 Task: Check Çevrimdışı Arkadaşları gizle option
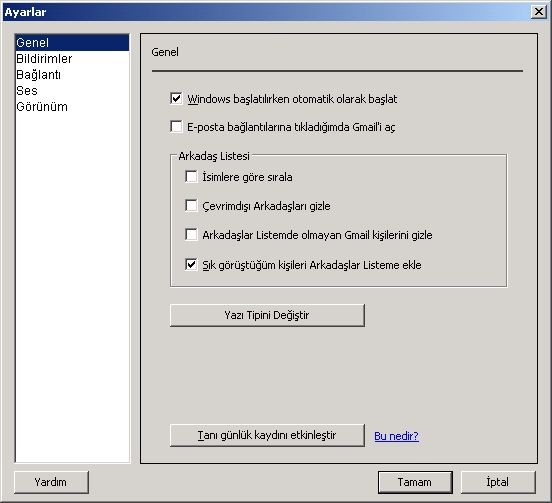(191, 206)
